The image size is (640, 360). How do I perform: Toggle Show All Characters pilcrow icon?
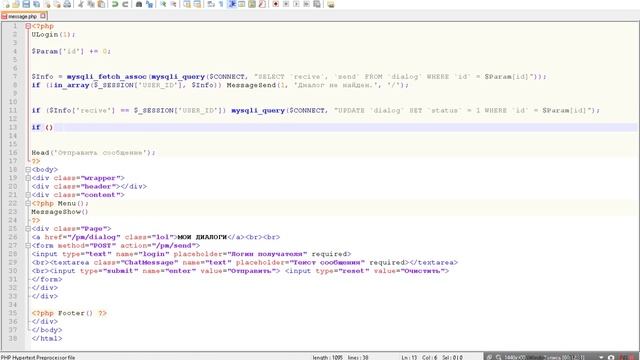(221, 4)
